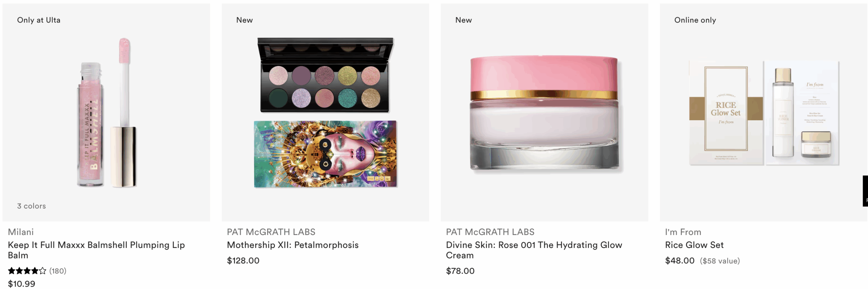Click PAT McGRATH LABS above Divine Skin
The width and height of the screenshot is (868, 289).
point(490,232)
